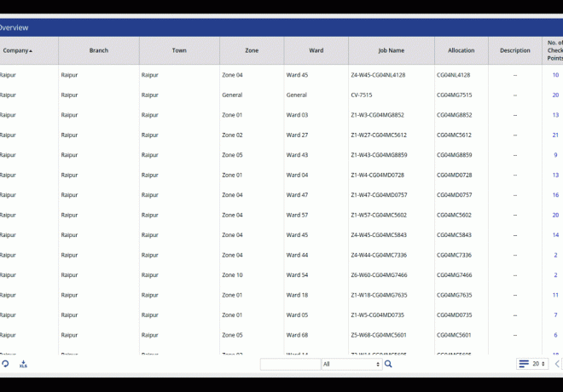Export table using the XLS download icon
The height and width of the screenshot is (392, 563).
click(x=23, y=364)
